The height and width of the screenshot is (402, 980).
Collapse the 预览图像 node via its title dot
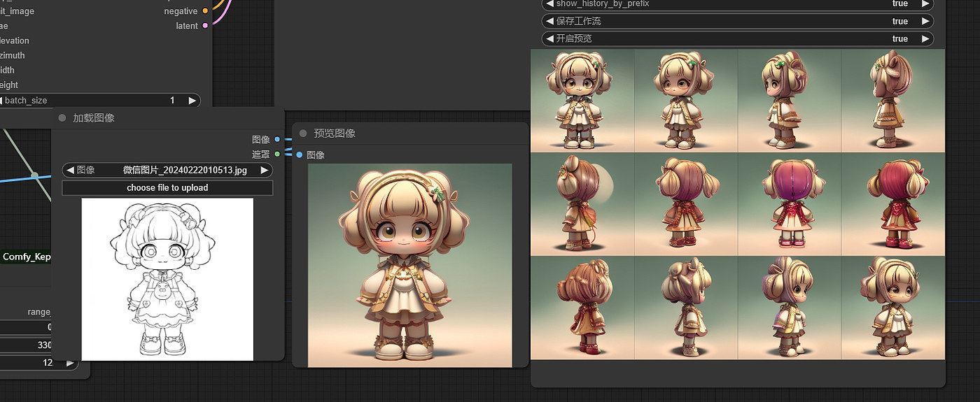[303, 134]
